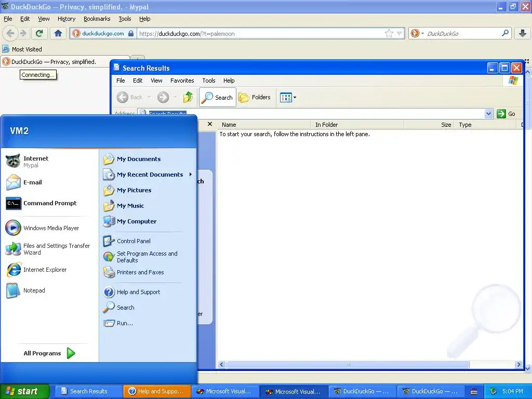Open View menu in Search Results window
This screenshot has width=532, height=399.
coord(156,81)
